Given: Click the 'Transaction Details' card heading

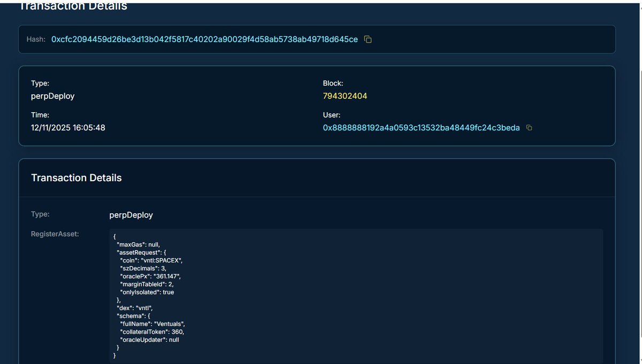Looking at the screenshot, I should click(77, 178).
